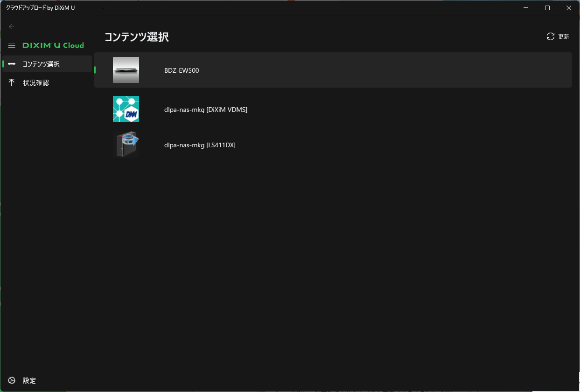Click the device icon beside コンテンツ選択

12,64
